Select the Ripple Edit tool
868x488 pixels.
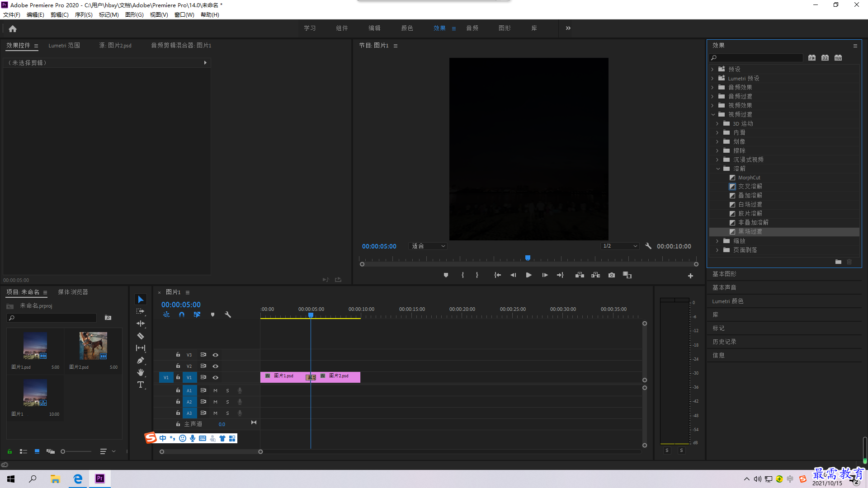coord(141,324)
